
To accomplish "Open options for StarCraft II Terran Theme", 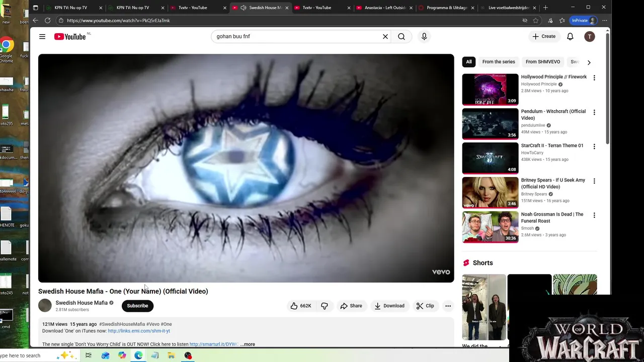I will click(x=594, y=146).
